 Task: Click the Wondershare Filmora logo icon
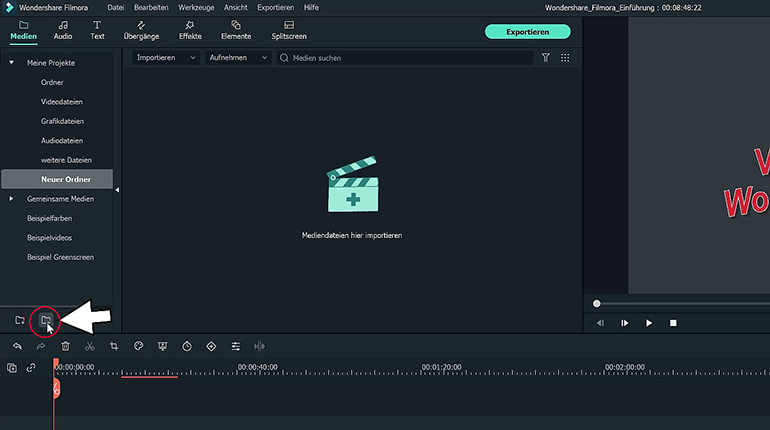[x=9, y=7]
